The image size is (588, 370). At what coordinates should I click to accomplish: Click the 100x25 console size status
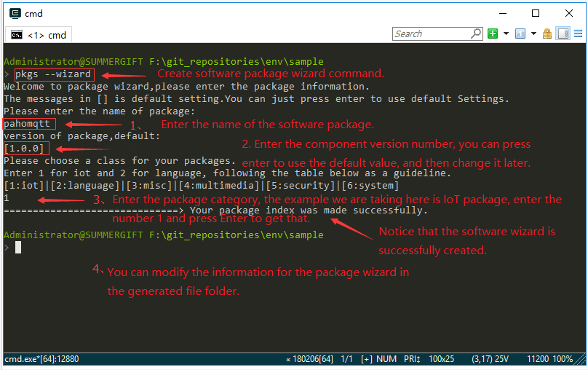(442, 359)
